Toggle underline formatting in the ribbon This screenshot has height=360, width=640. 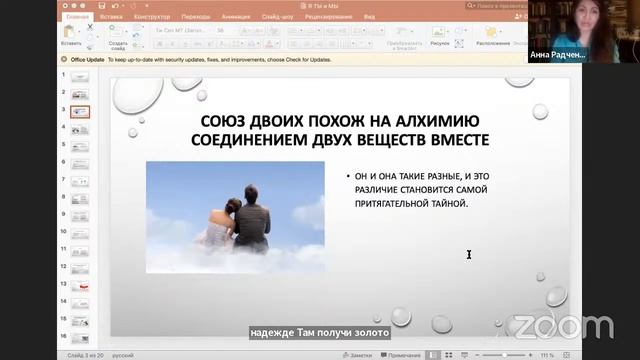coord(185,44)
